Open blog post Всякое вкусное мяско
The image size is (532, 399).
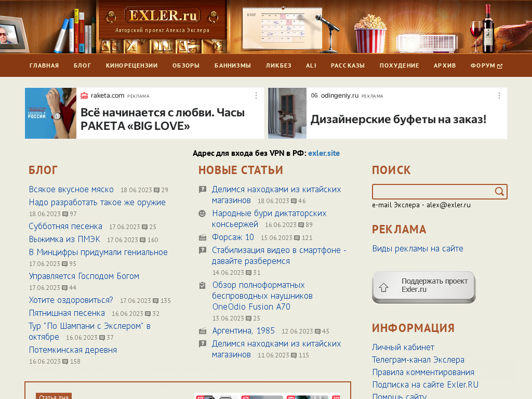[71, 189]
